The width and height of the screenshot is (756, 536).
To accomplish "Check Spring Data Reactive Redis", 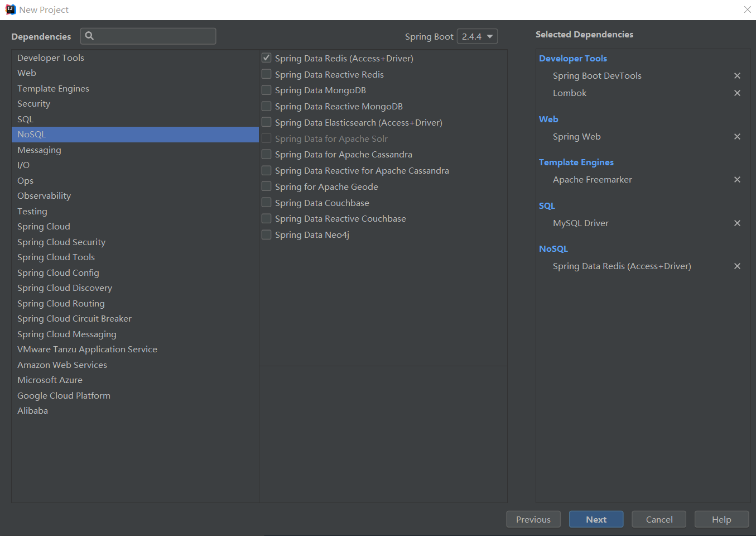I will tap(267, 74).
